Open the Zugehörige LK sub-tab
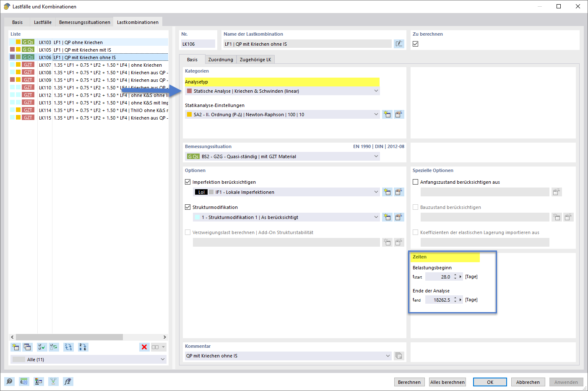588x391 pixels. 255,60
